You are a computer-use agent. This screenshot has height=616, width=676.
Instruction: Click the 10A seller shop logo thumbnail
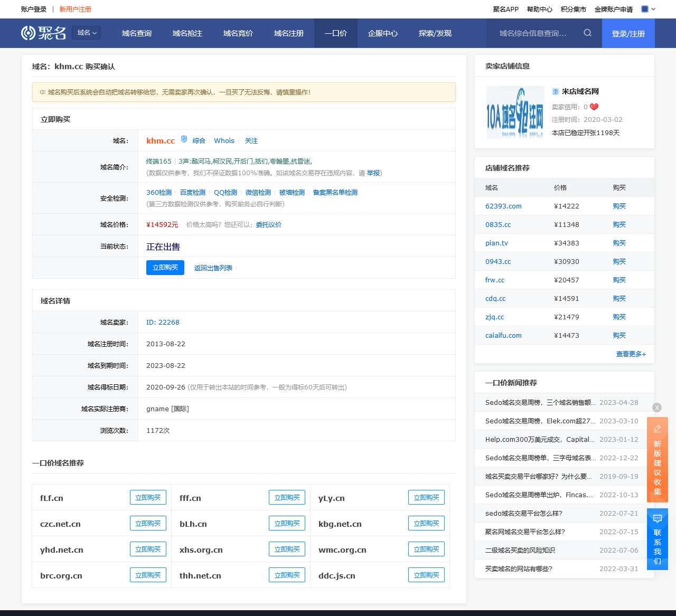515,112
